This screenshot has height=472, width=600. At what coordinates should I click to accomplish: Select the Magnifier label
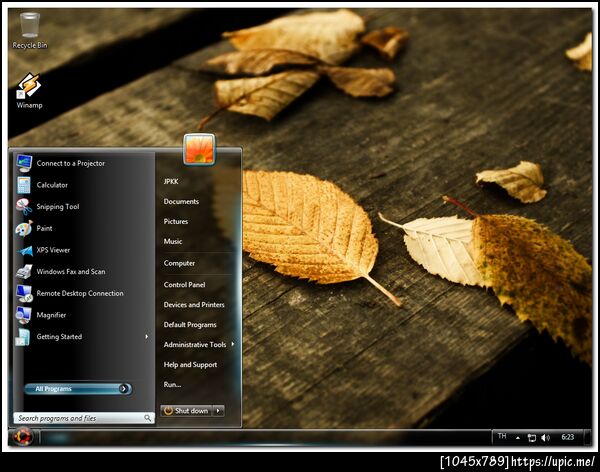click(x=51, y=315)
